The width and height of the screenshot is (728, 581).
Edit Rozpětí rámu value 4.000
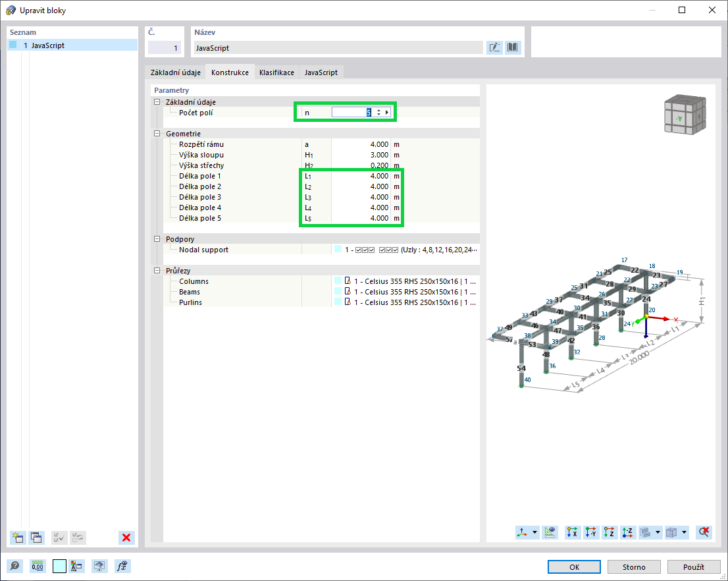pyautogui.click(x=361, y=144)
